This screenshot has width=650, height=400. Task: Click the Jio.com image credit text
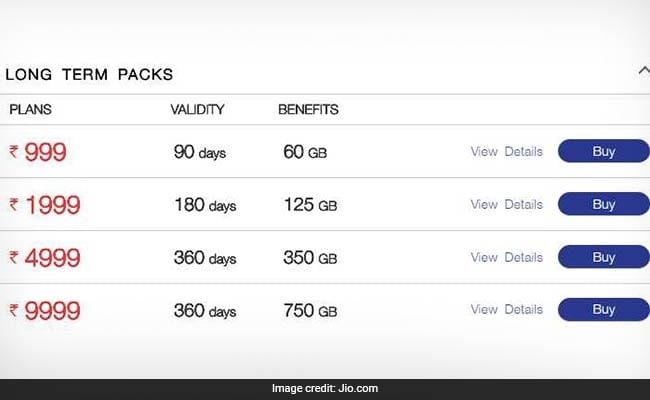tap(324, 389)
